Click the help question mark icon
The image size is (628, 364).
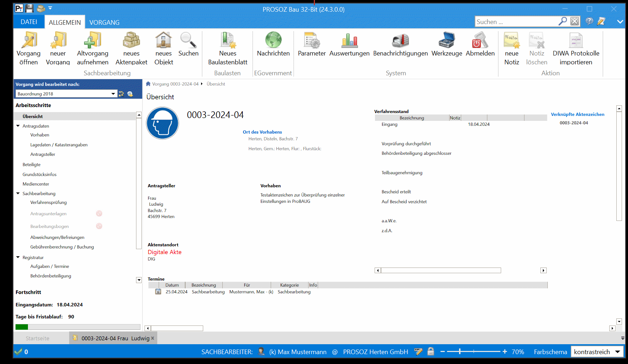(589, 21)
